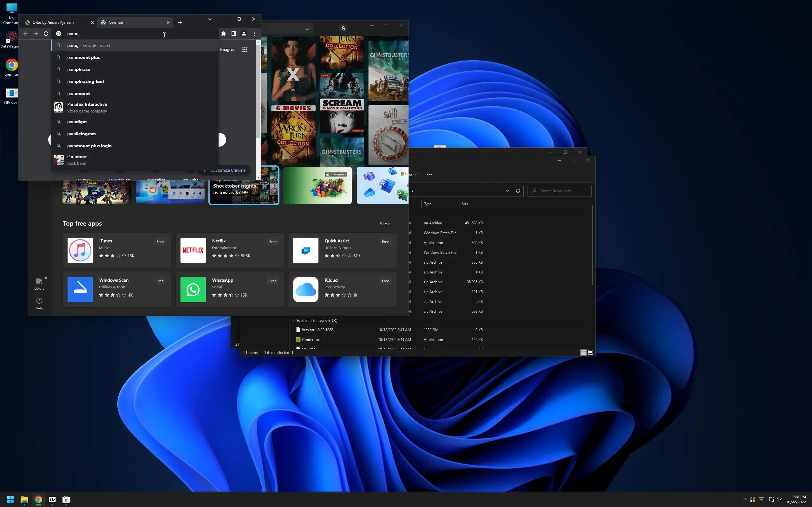Open Chrome side panel icon

pyautogui.click(x=233, y=34)
